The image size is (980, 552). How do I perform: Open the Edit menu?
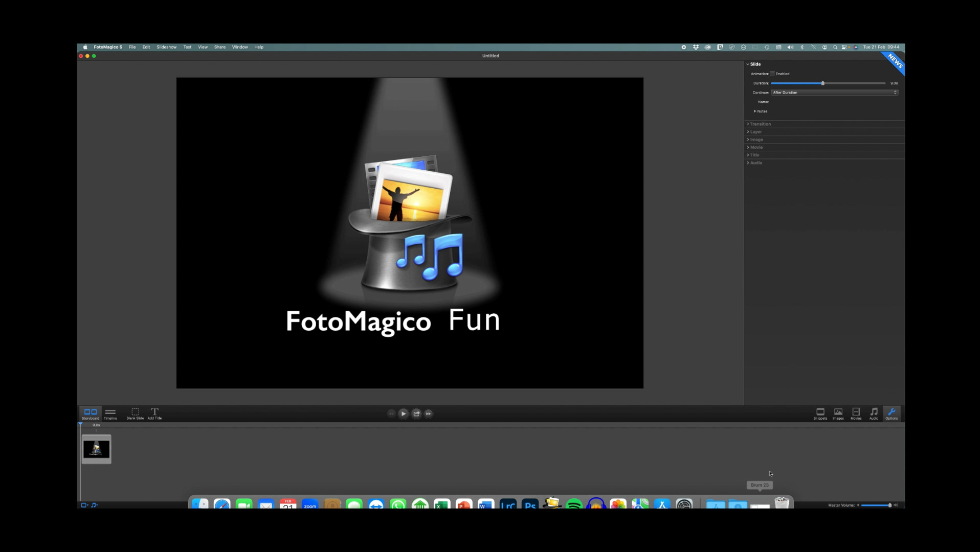(x=146, y=47)
